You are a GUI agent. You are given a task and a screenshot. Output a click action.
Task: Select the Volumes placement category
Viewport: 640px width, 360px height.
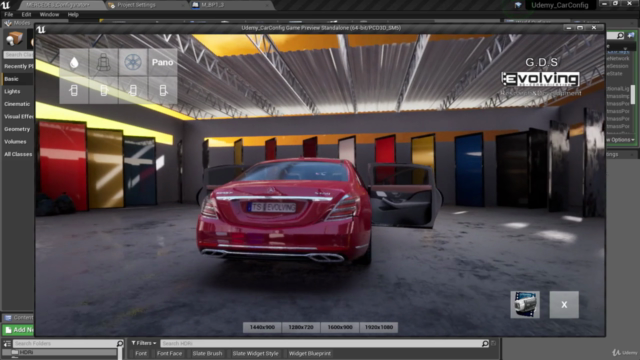coord(18,142)
